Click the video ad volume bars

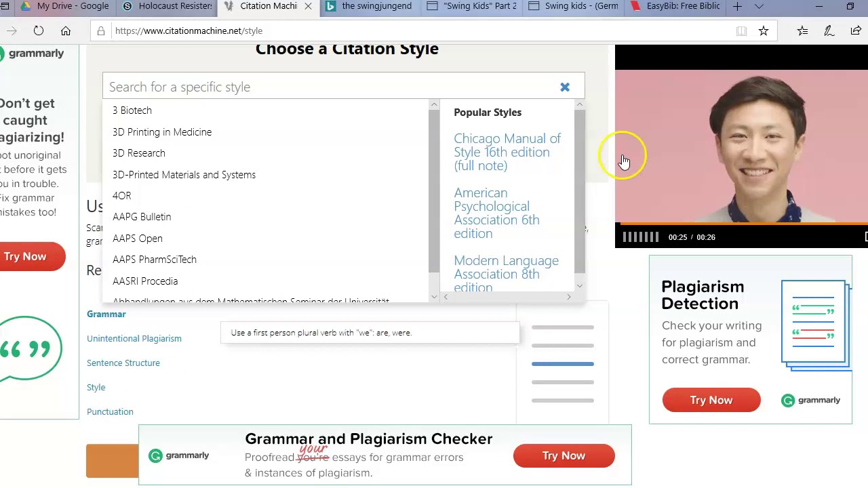pyautogui.click(x=641, y=237)
